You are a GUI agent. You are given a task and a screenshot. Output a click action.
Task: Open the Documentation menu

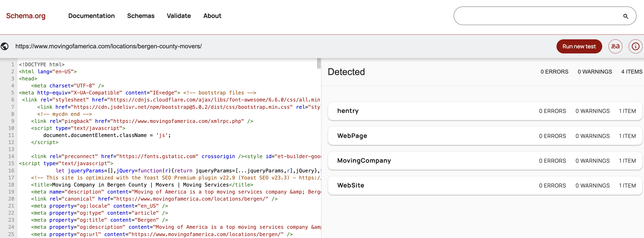[92, 16]
